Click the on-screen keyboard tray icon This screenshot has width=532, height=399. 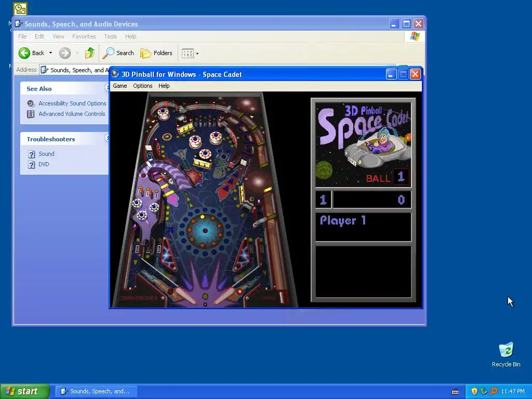455,392
